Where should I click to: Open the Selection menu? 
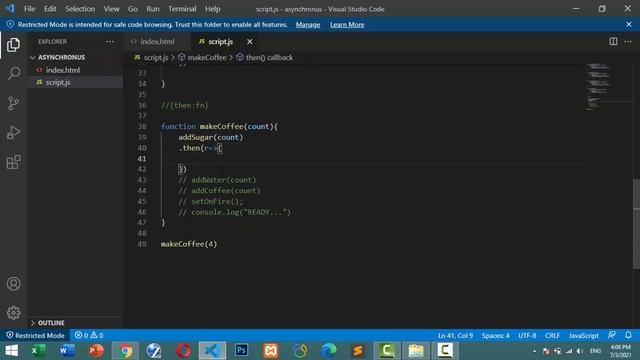[80, 9]
